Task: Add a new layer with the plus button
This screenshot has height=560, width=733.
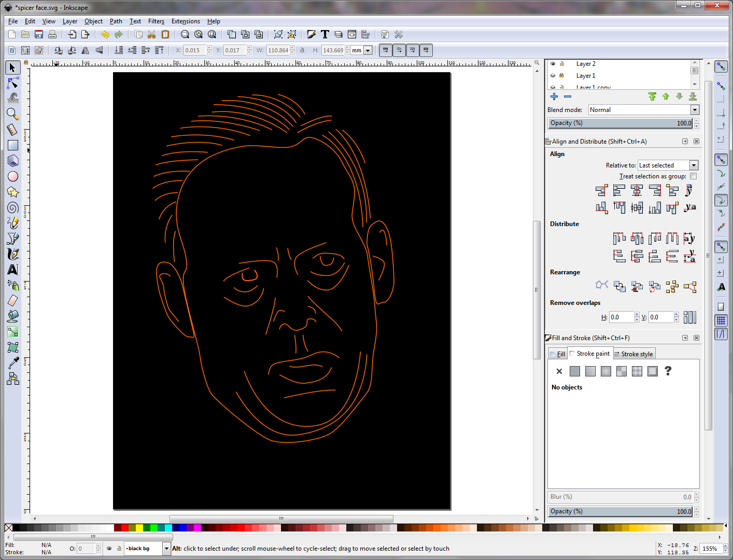Action: pyautogui.click(x=554, y=96)
